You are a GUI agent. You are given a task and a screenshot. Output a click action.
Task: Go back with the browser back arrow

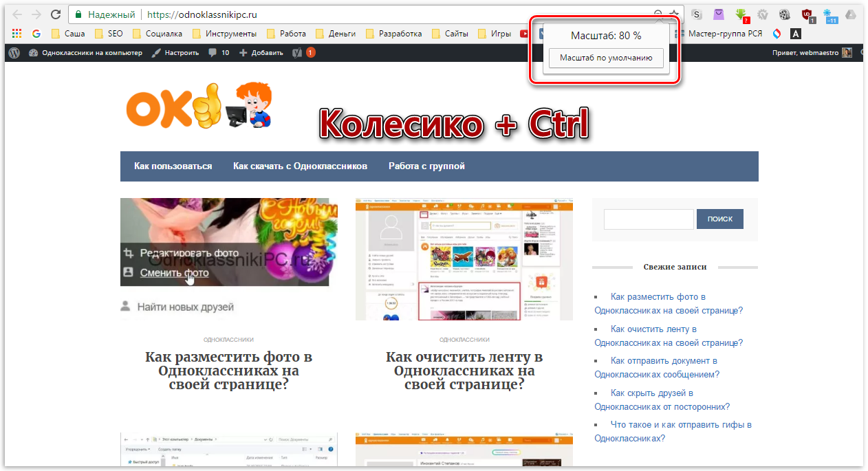coord(18,14)
